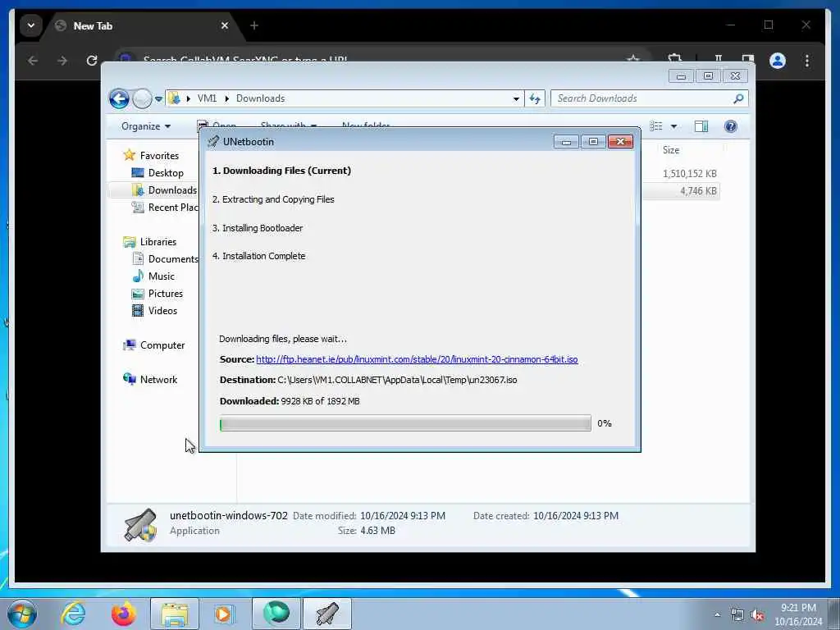Click the network tray icon

click(x=737, y=615)
